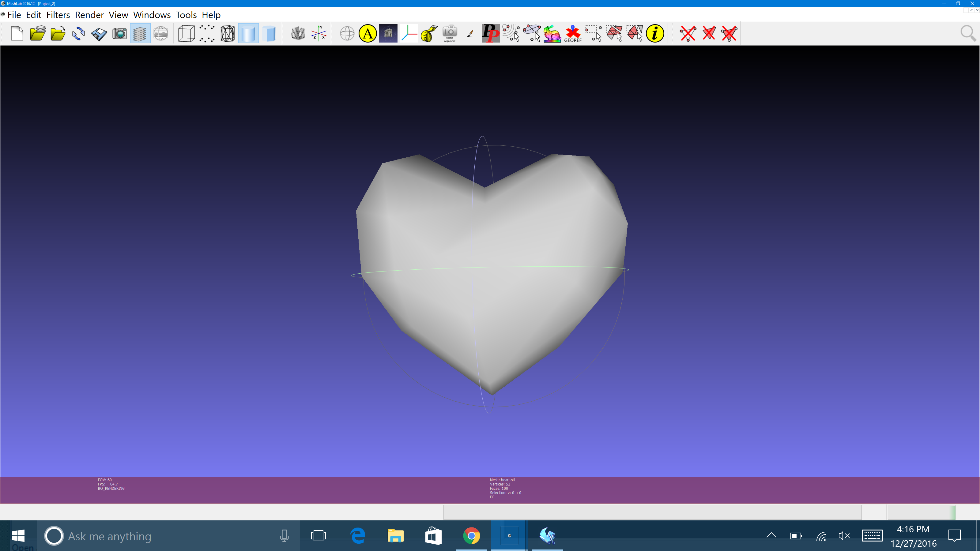Toggle the layer dialog stack icon

click(140, 33)
